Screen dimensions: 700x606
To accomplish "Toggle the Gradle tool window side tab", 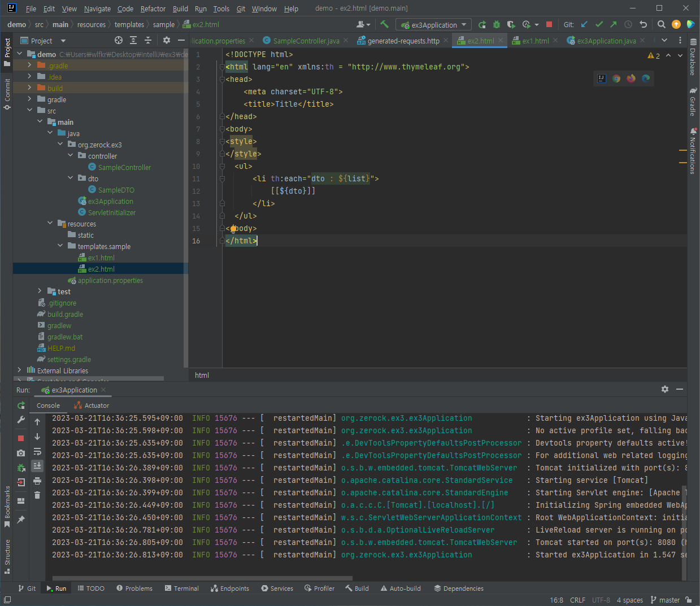I will point(693,101).
